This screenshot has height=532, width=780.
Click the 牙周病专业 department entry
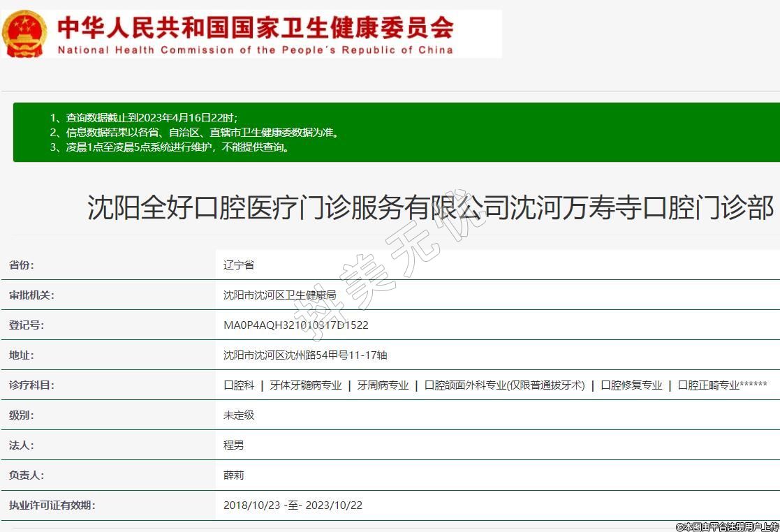click(x=383, y=385)
